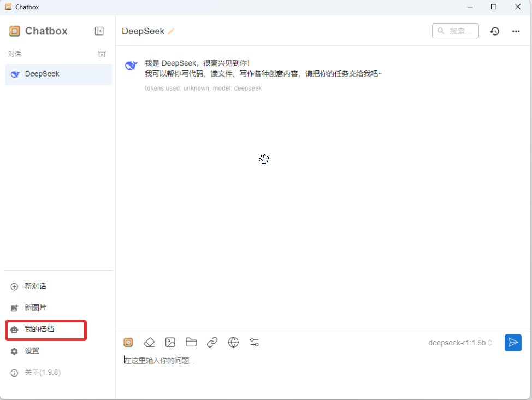
Task: Attach a file using the folder icon
Action: point(191,342)
